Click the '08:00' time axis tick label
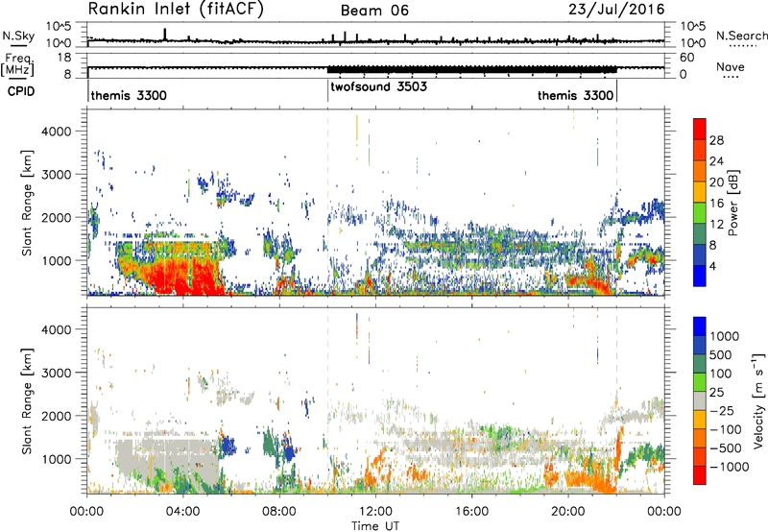The width and height of the screenshot is (768, 532). tap(278, 512)
